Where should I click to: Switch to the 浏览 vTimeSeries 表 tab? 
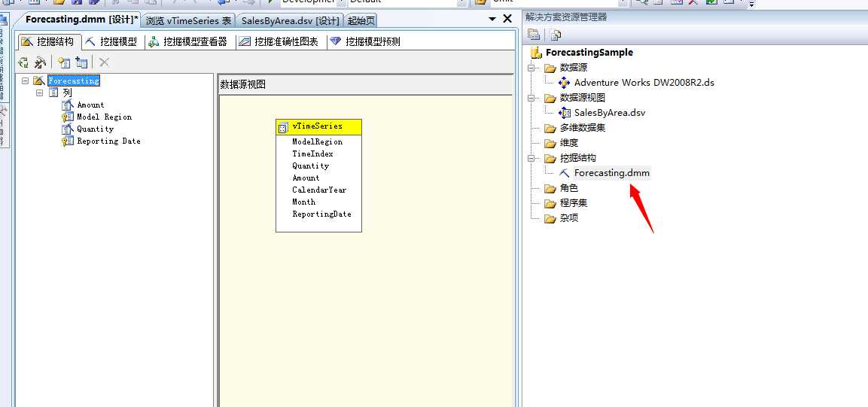pyautogui.click(x=188, y=21)
